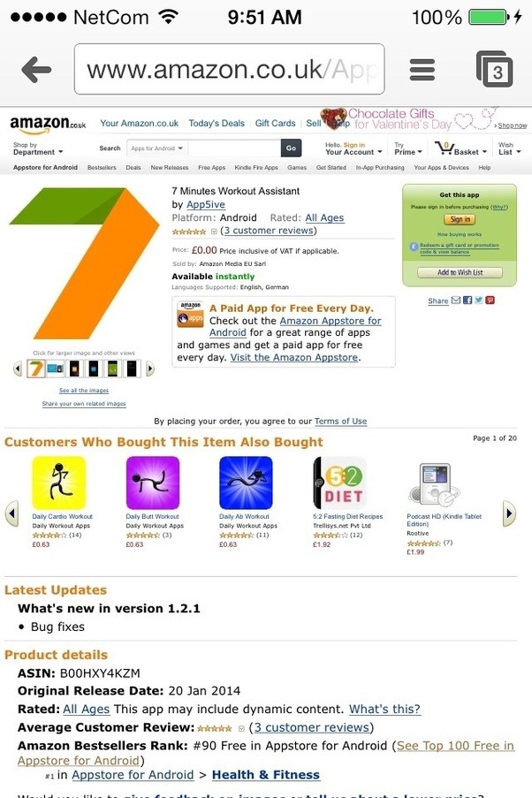Click the yellow Sign in button
Image resolution: width=532 pixels, height=798 pixels.
tap(460, 219)
